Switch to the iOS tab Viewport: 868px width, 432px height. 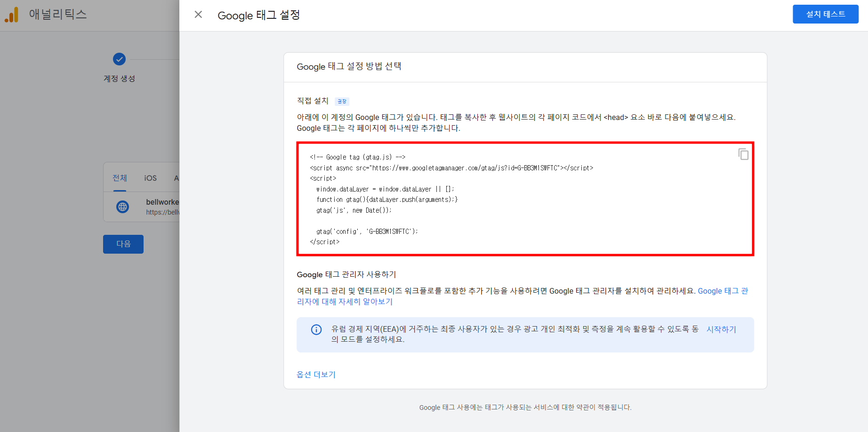pos(151,178)
